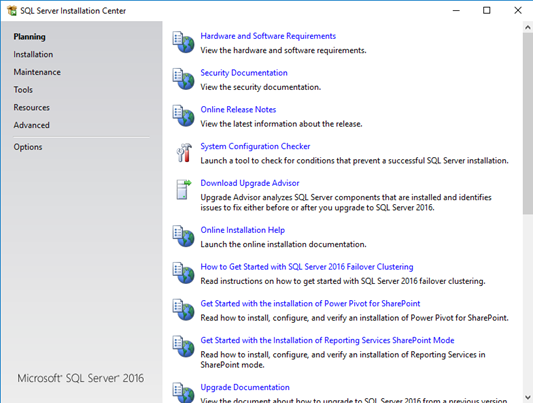Click text 'Launch the online installation documentation.'
The height and width of the screenshot is (403, 533).
click(283, 244)
